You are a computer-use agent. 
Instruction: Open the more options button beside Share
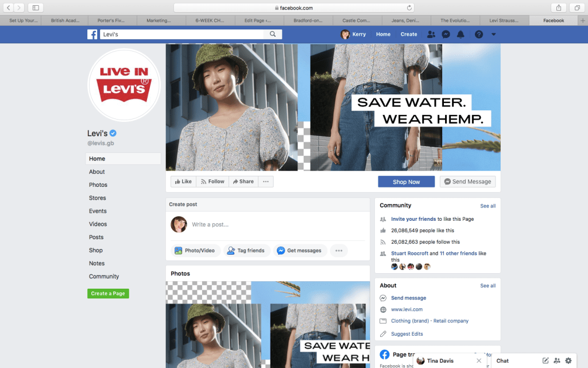(265, 182)
